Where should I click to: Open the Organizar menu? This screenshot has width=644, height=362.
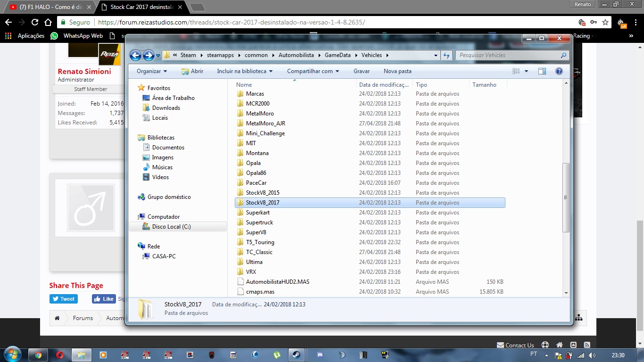tap(152, 71)
